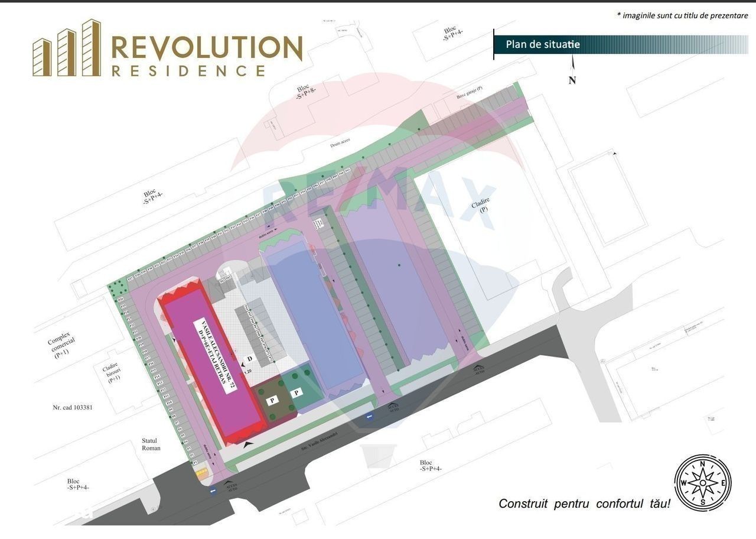Screen dimensions: 756x539
Task: Click the blue arrow sign below the blue building
Action: (369, 417)
